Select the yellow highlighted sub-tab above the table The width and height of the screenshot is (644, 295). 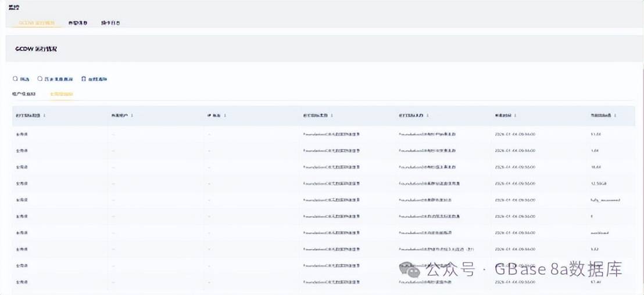point(62,94)
